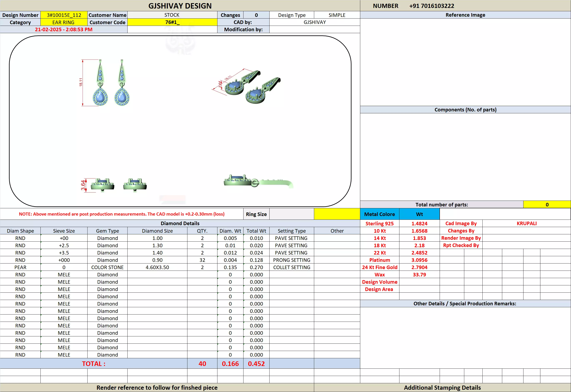
Task: Click the COLOR STONE gem type cell
Action: 107,267
